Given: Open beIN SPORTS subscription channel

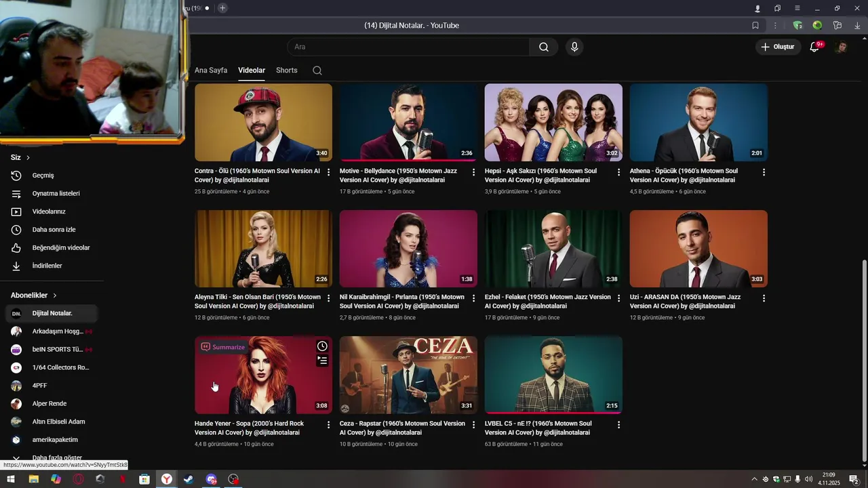Looking at the screenshot, I should [52, 349].
